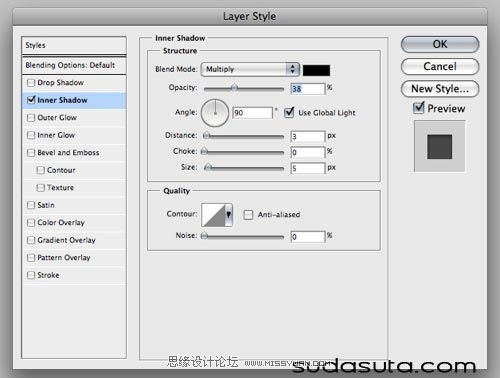Open the Contour picker dropdown arrow

click(x=229, y=215)
